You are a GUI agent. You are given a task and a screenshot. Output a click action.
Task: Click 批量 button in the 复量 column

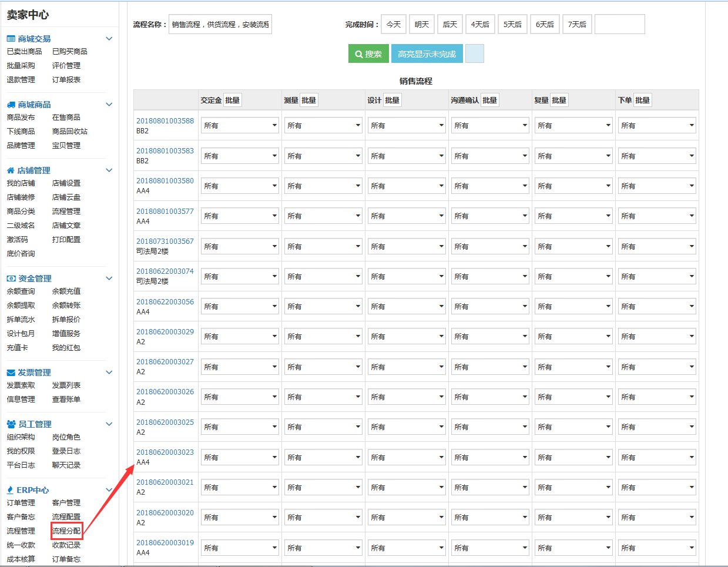(x=559, y=100)
